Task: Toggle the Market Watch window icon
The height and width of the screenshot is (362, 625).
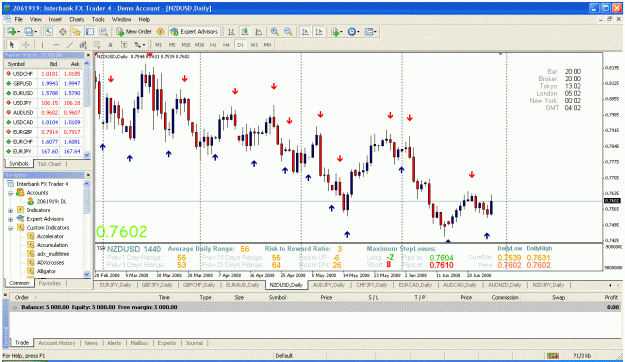Action: click(49, 31)
